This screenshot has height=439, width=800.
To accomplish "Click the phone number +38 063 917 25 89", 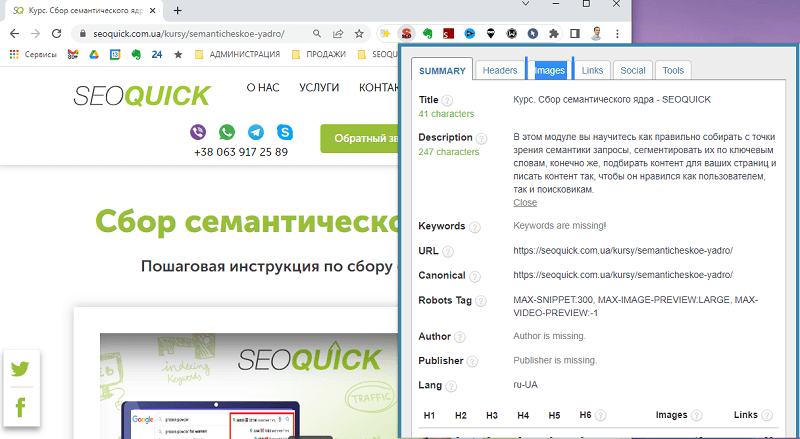I will pos(241,152).
